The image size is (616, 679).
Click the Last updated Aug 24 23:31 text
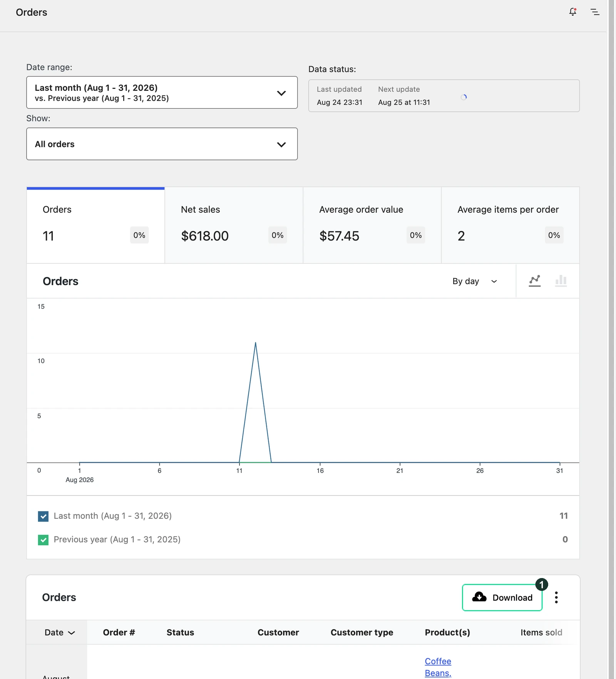(x=339, y=96)
